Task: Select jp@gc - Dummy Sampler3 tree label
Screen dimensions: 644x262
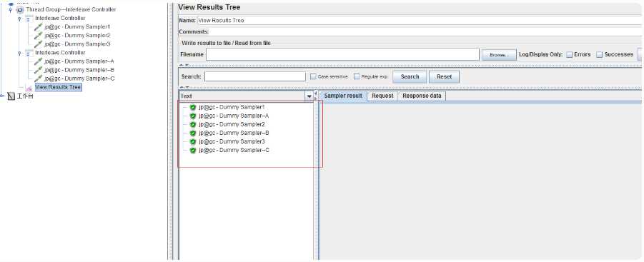Action: (x=77, y=44)
